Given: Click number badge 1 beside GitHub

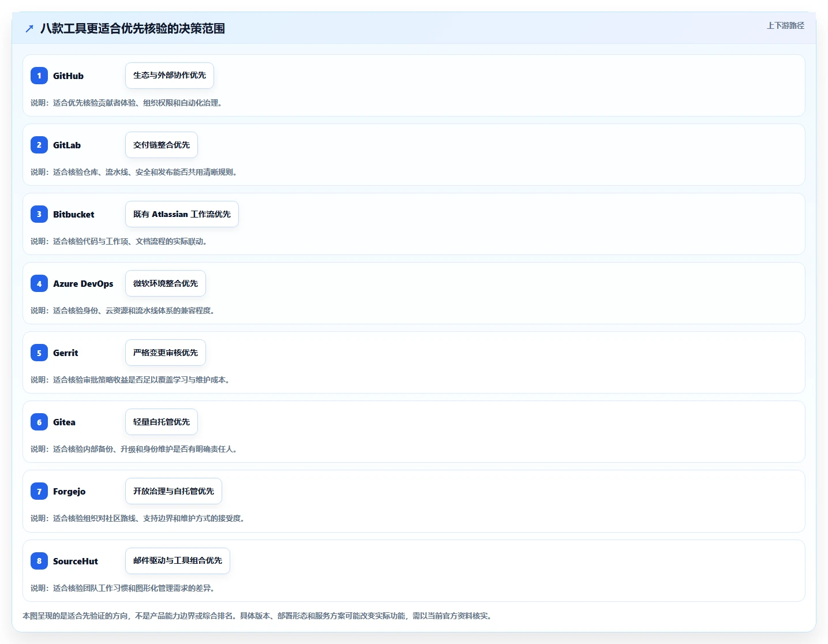Looking at the screenshot, I should [39, 76].
